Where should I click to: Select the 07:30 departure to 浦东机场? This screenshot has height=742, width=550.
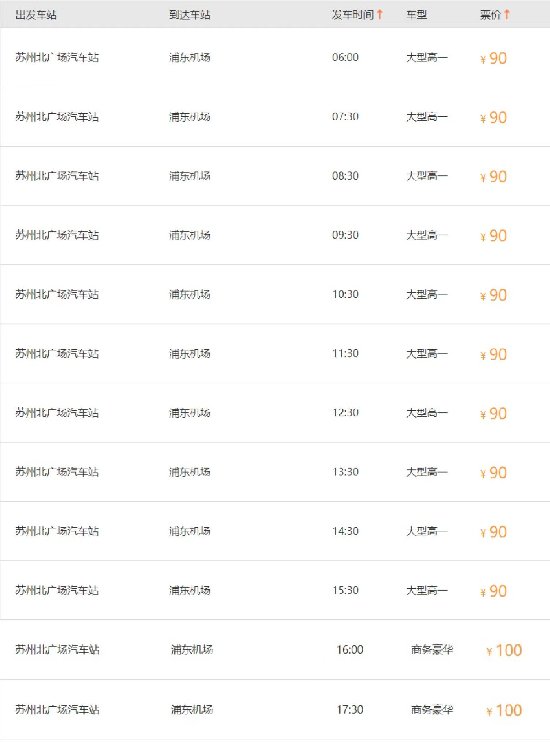(x=275, y=117)
